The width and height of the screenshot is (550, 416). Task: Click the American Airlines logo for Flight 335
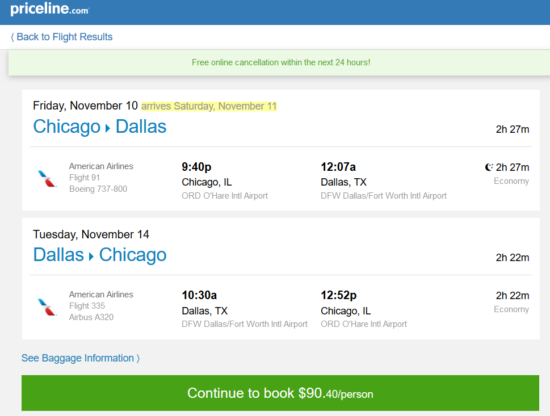(x=47, y=307)
